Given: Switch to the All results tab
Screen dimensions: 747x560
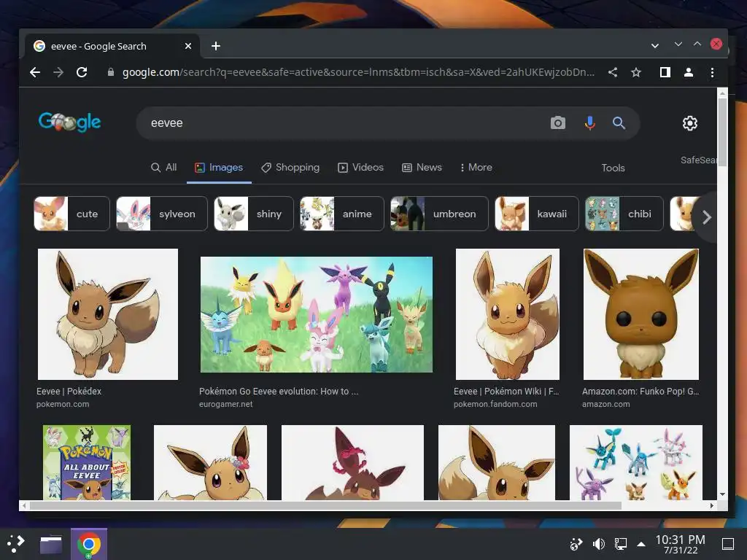Looking at the screenshot, I should (x=164, y=167).
